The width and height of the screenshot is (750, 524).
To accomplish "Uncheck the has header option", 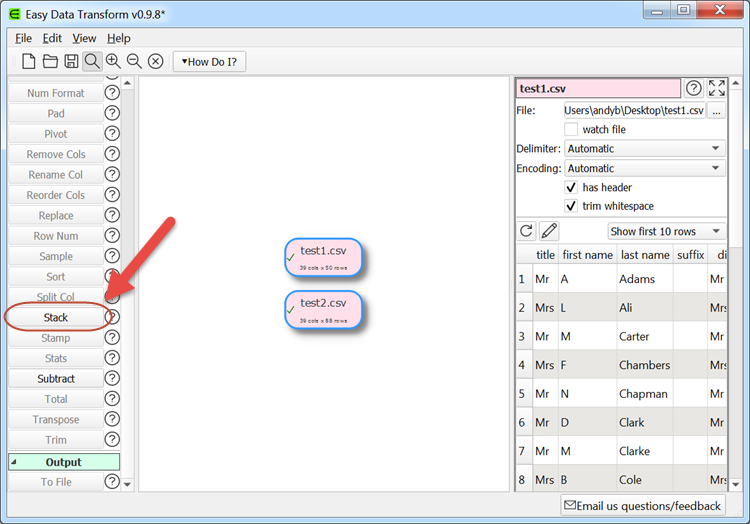I will click(x=571, y=187).
